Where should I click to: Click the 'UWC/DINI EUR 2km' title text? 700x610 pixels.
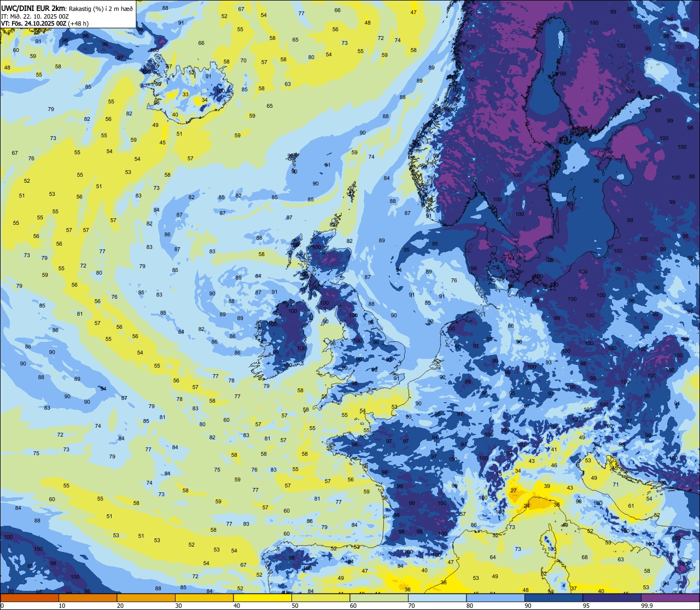pyautogui.click(x=33, y=8)
